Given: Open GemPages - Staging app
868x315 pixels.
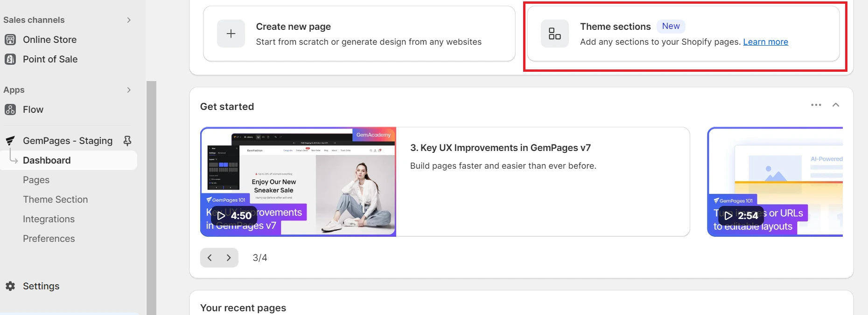Looking at the screenshot, I should point(68,141).
